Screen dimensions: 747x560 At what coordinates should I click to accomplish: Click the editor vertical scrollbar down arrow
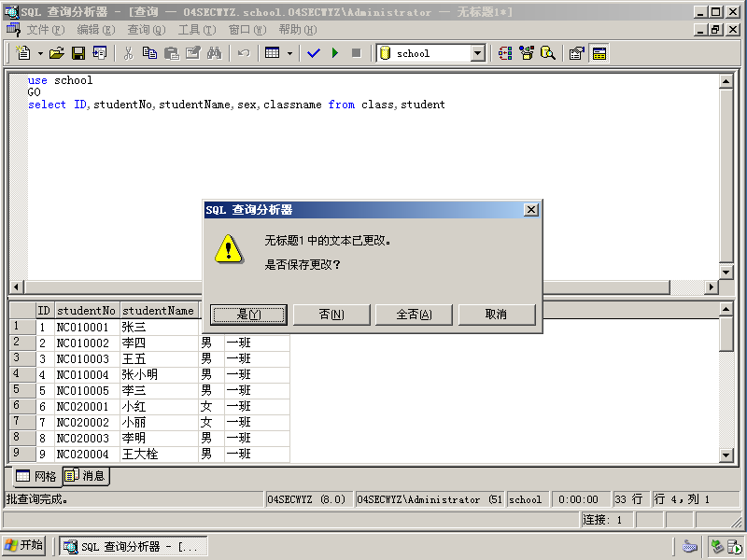pos(726,272)
